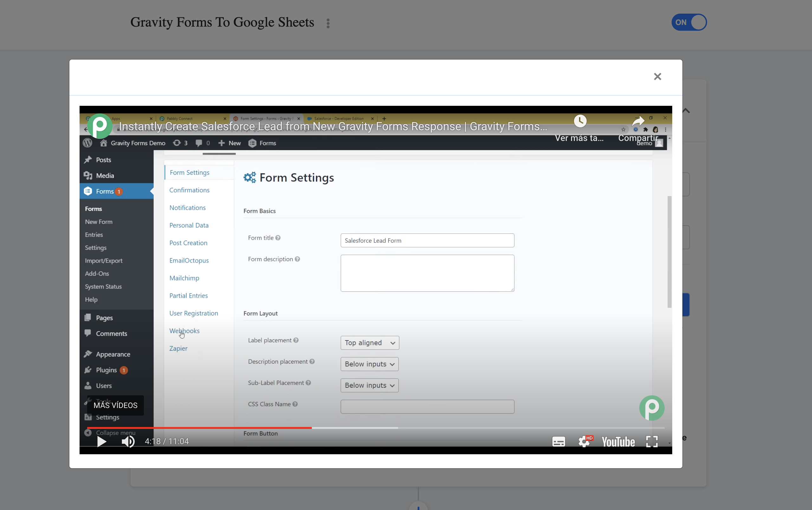Viewport: 812px width, 510px height.
Task: Collapse the section chevron behind modal
Action: pyautogui.click(x=686, y=111)
